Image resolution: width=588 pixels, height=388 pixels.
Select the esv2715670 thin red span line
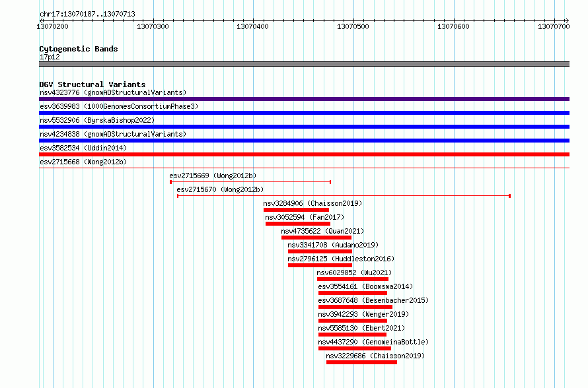pyautogui.click(x=344, y=196)
